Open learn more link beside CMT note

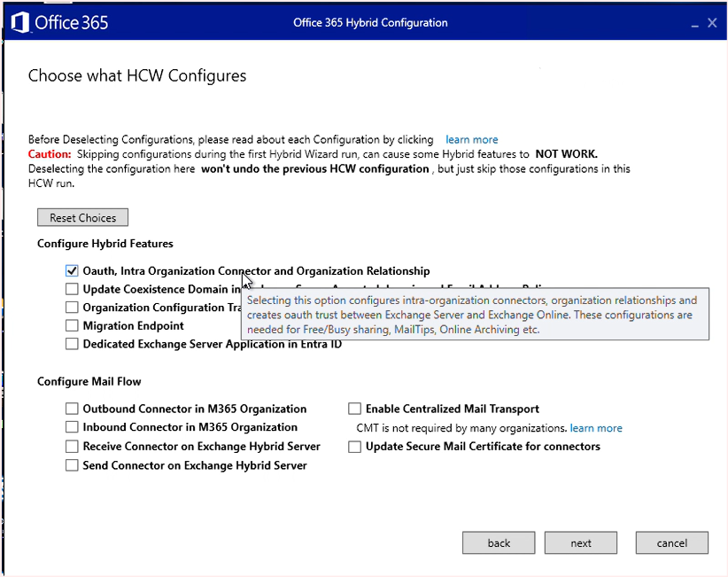[x=596, y=428]
